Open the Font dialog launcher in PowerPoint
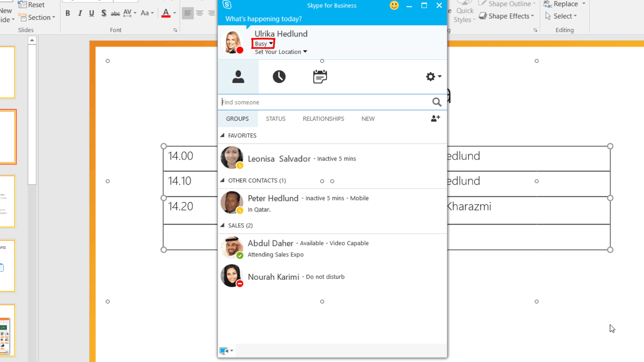 tap(175, 30)
